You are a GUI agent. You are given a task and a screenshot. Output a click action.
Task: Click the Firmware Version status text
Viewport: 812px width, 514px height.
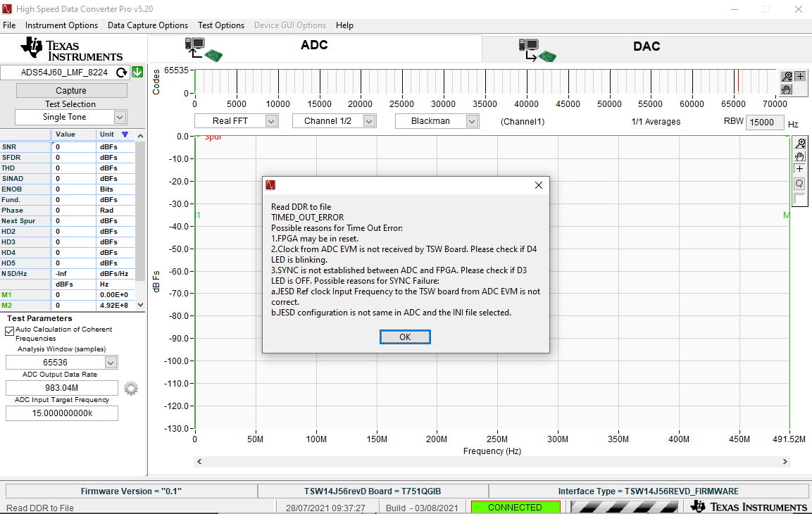pos(131,491)
